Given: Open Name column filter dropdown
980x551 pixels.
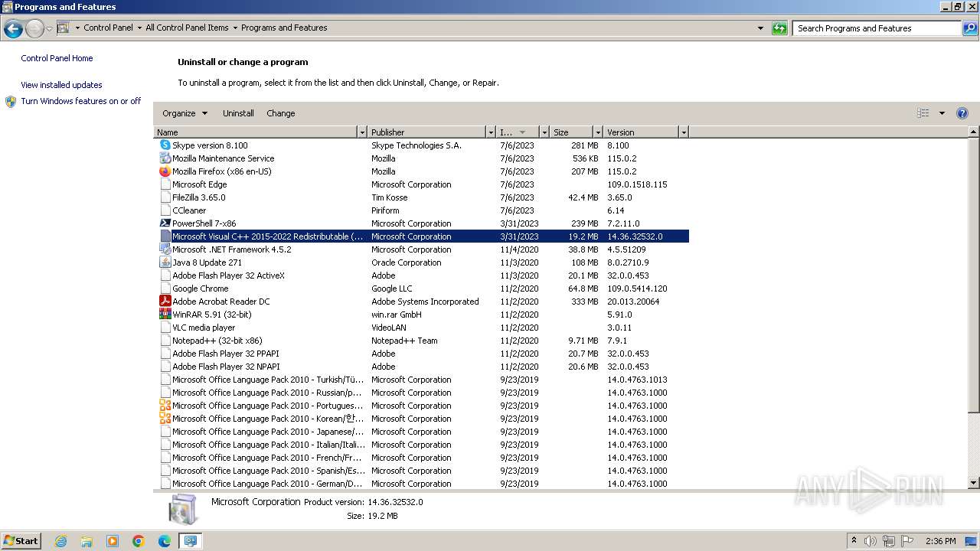Looking at the screenshot, I should tap(362, 132).
